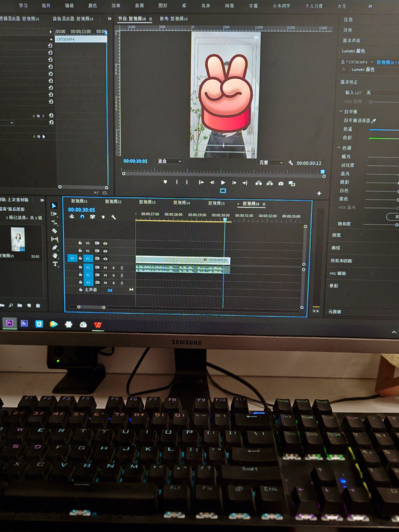
Task: Open timeline display settings wrench
Action: pos(113,217)
